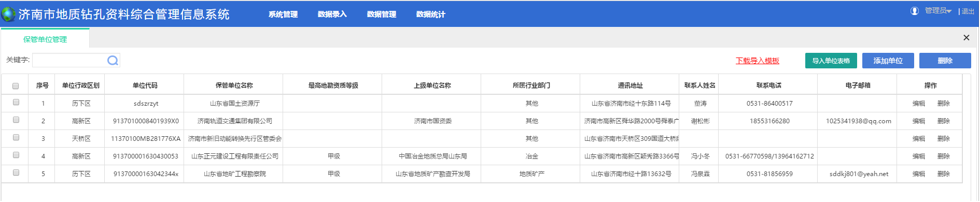
Task: Click contact name 谢松彬
Action: click(701, 121)
